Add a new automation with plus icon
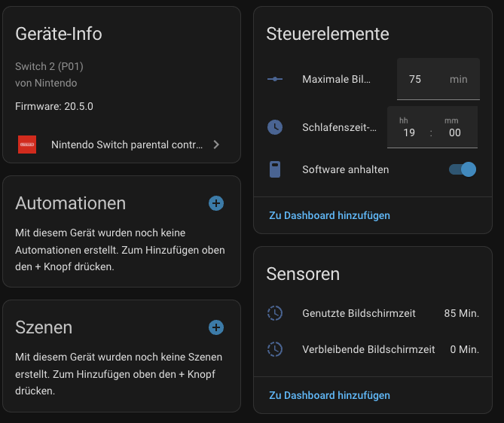The height and width of the screenshot is (423, 504). click(x=216, y=203)
